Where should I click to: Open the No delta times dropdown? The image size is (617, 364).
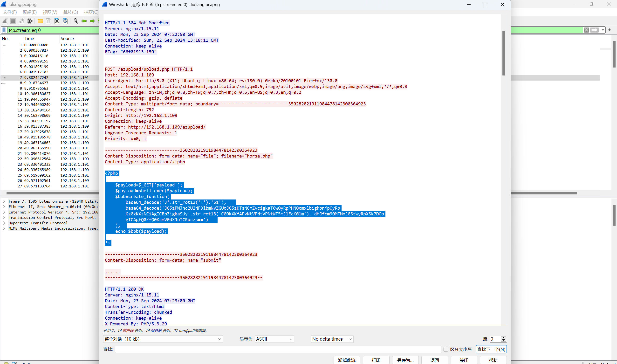click(x=332, y=339)
